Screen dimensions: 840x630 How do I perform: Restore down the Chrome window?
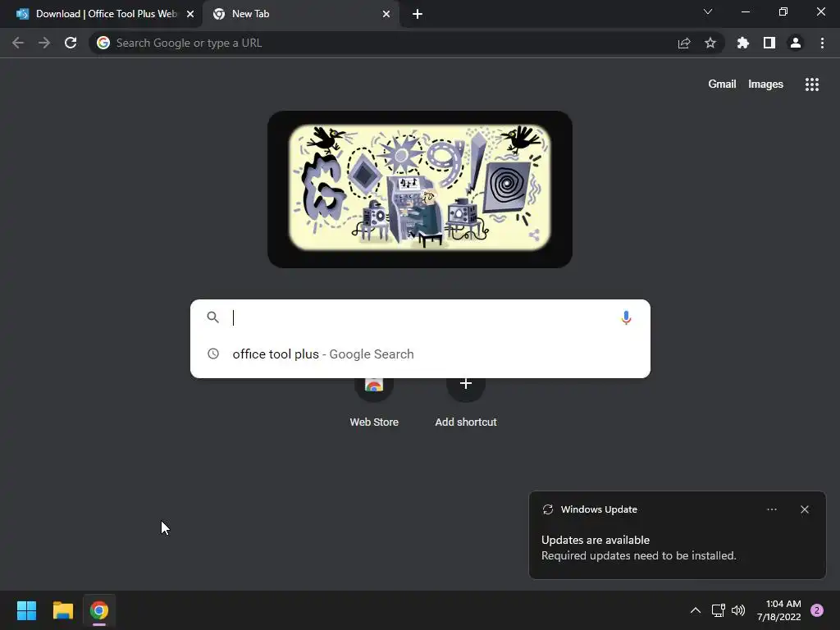pos(783,11)
